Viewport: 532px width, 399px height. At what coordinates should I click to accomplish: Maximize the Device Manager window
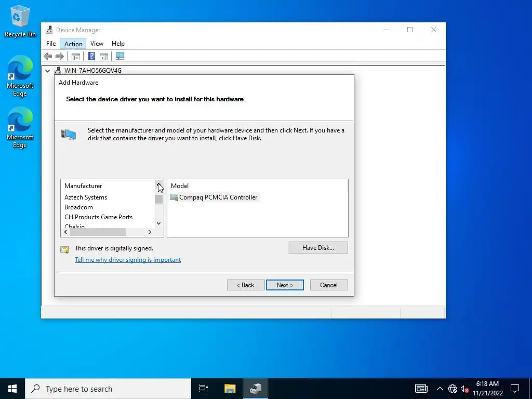point(410,30)
